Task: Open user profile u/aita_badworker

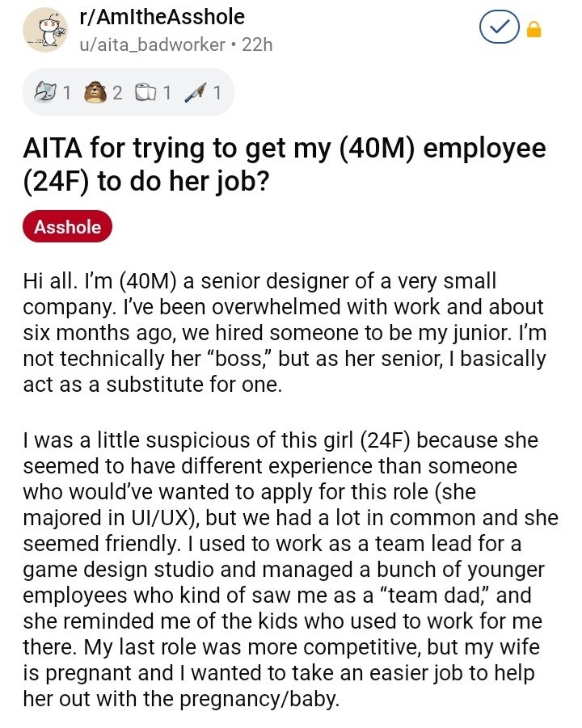Action: (x=152, y=44)
